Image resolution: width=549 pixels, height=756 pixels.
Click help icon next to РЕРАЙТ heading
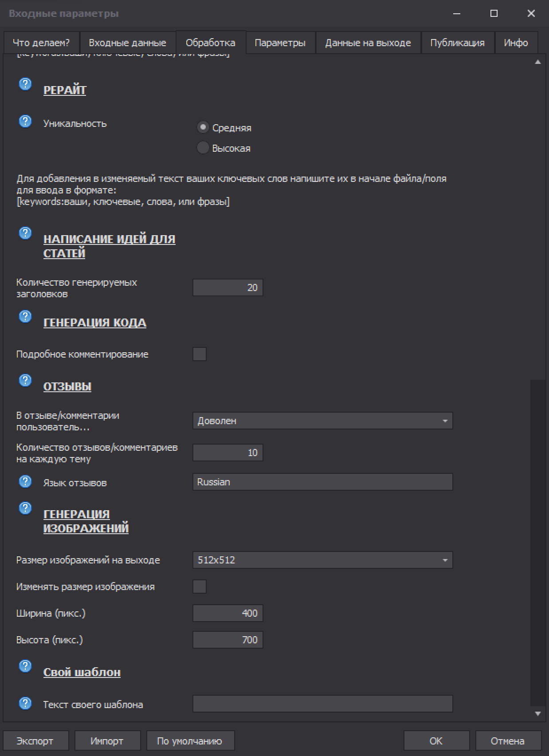coord(25,84)
